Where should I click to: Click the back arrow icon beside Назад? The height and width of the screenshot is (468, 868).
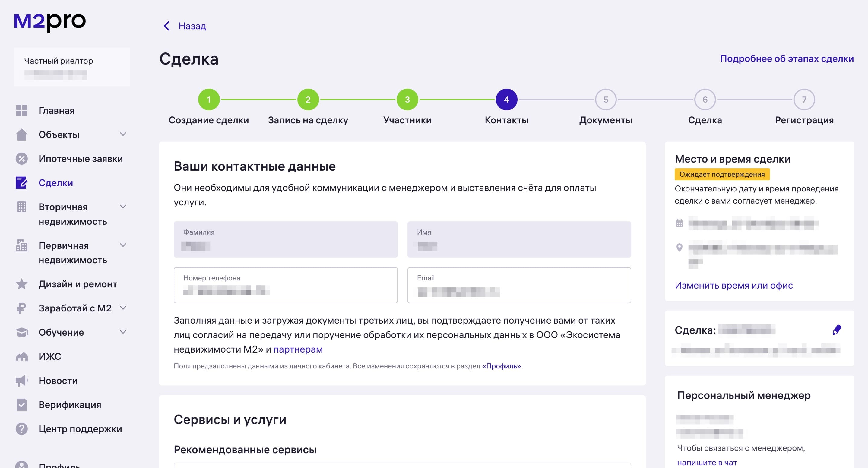click(x=166, y=26)
